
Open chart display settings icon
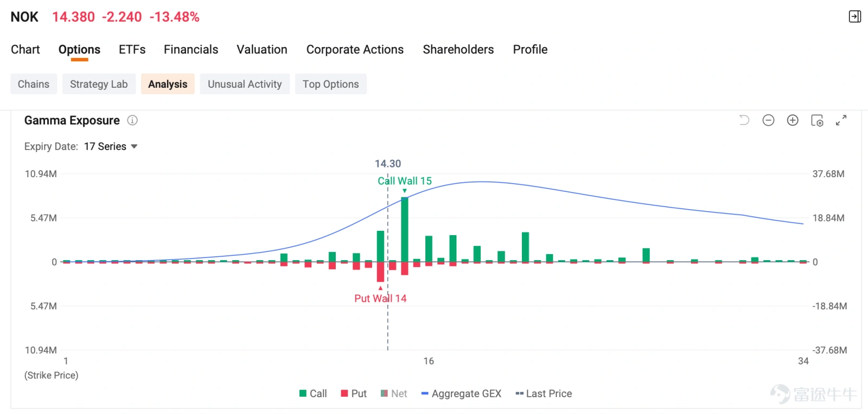[817, 120]
